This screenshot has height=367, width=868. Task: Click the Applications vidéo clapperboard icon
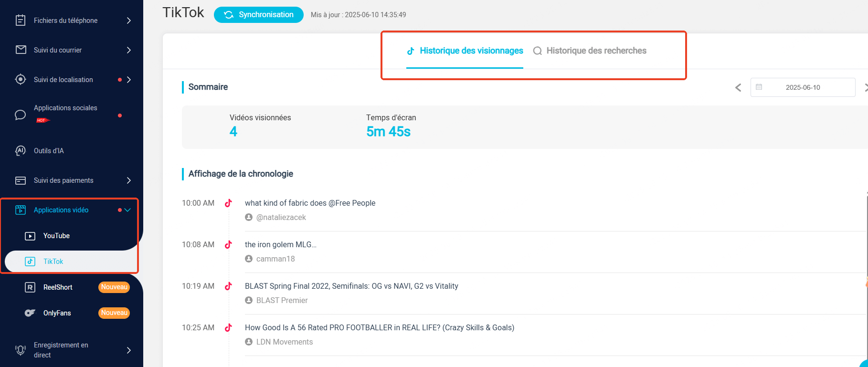pyautogui.click(x=21, y=210)
